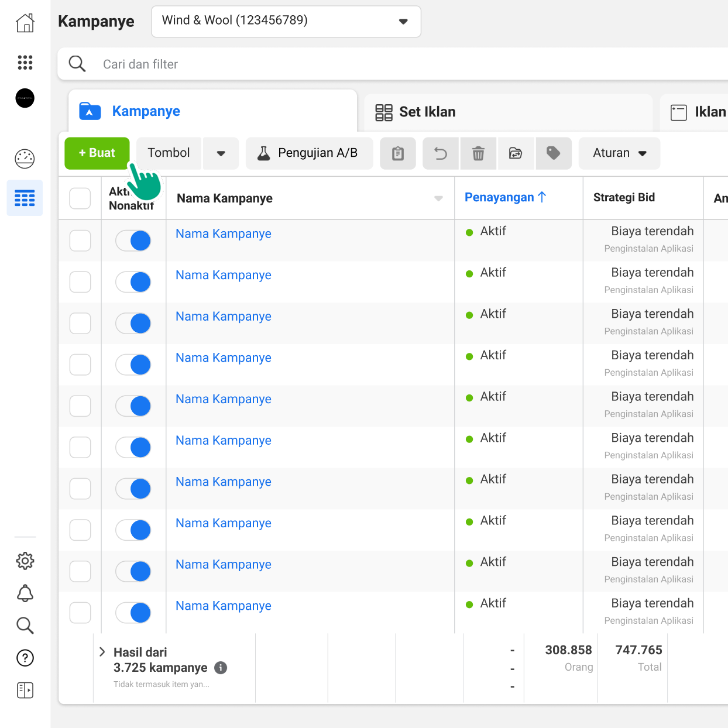Turn off the first campaign toggle
This screenshot has width=728, height=728.
(x=133, y=241)
